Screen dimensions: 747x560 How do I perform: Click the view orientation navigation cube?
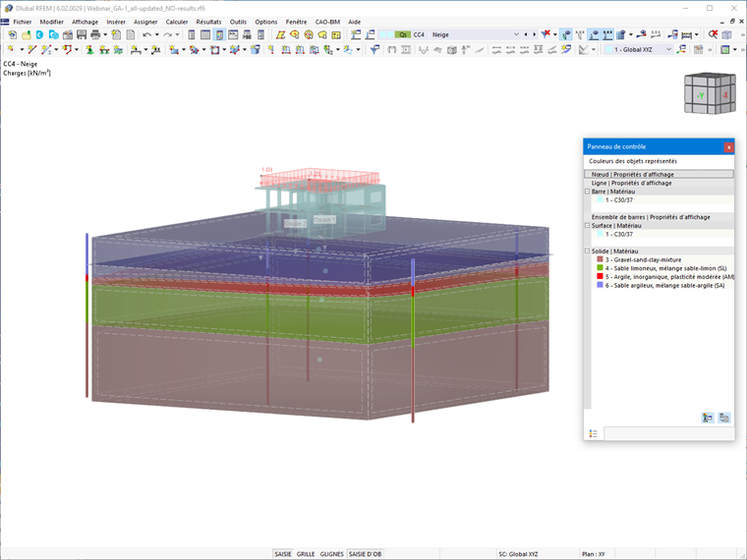pos(710,93)
